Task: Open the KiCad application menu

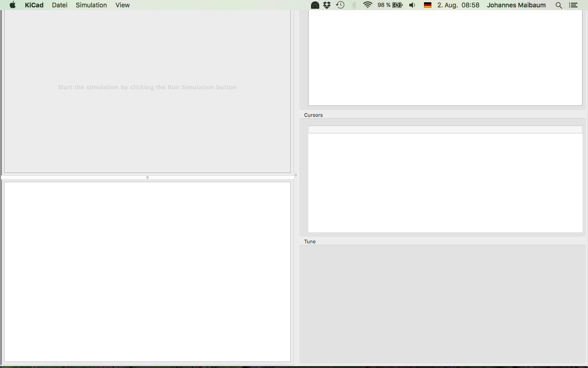Action: [34, 5]
